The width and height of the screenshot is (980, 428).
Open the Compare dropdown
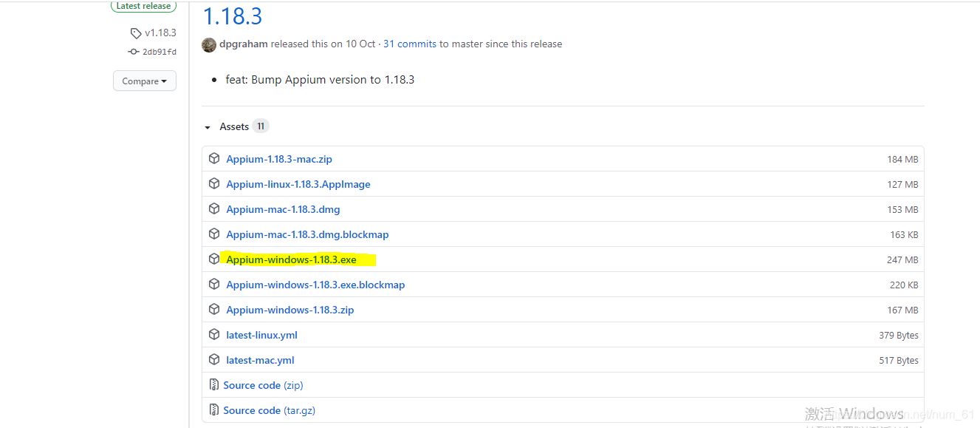click(x=144, y=81)
